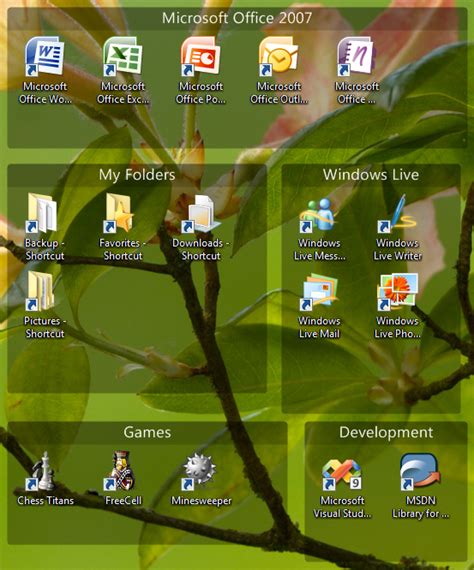The width and height of the screenshot is (474, 570).
Task: Click the 'Minesweeper' label text
Action: coord(201,501)
